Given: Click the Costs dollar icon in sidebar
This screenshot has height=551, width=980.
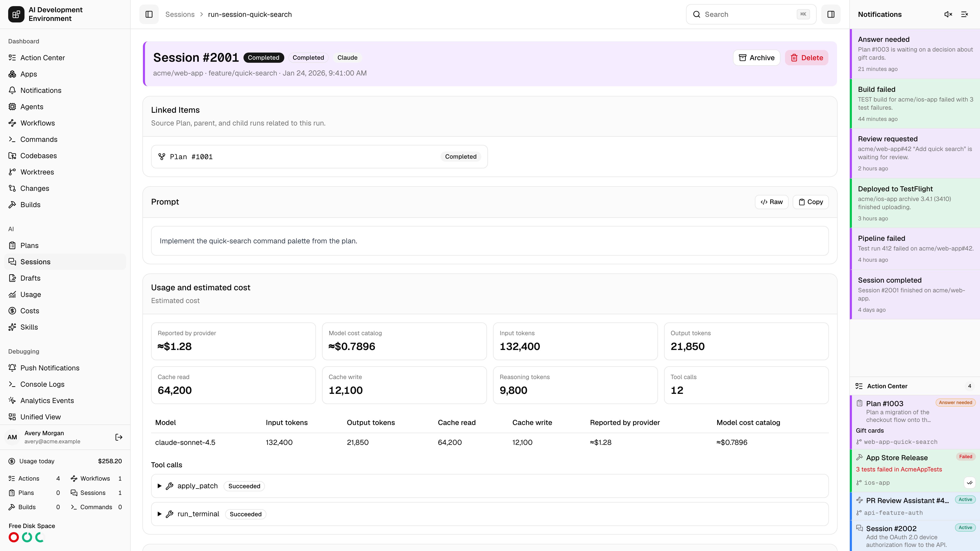Looking at the screenshot, I should click(x=12, y=311).
